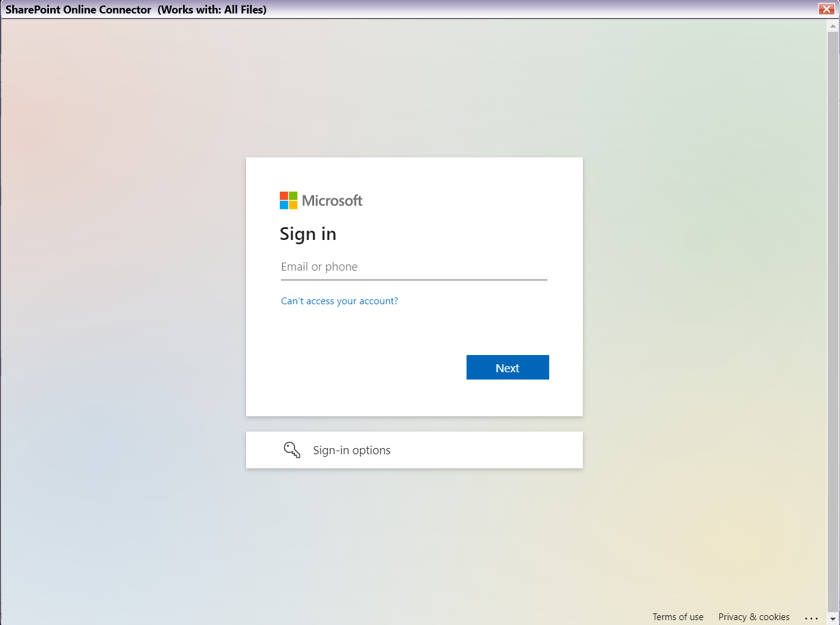
Task: Open the three-dot more options menu
Action: [811, 618]
